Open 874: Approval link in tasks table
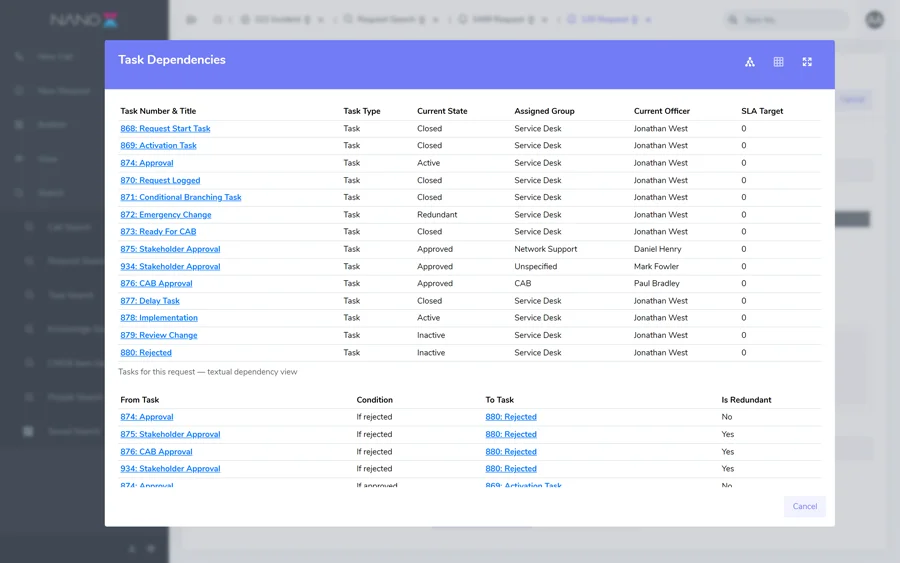 pyautogui.click(x=147, y=163)
